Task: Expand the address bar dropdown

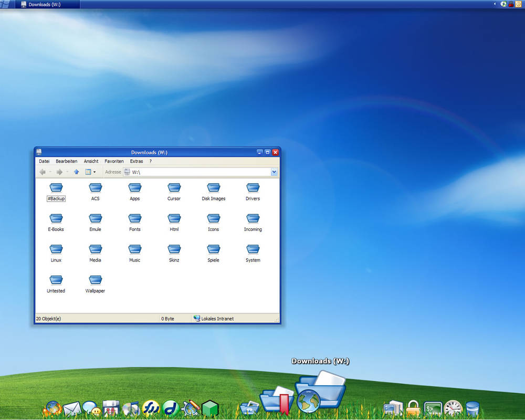Action: pos(274,172)
